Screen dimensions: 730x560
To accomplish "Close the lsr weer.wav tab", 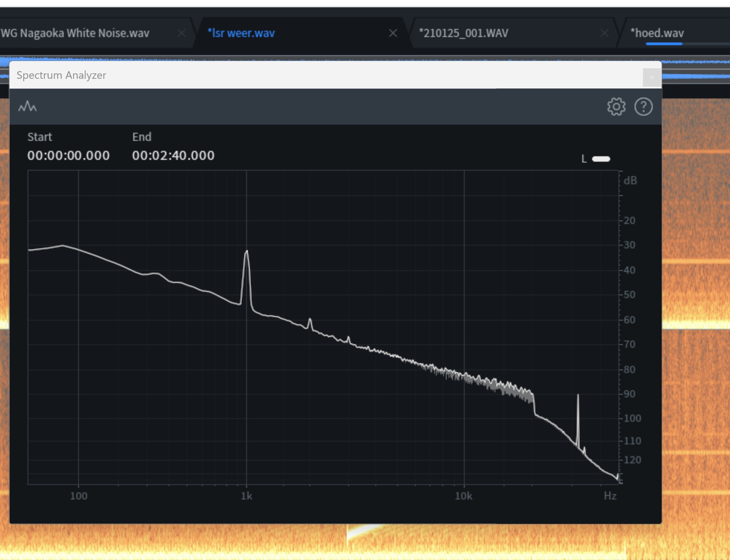I will click(x=393, y=33).
